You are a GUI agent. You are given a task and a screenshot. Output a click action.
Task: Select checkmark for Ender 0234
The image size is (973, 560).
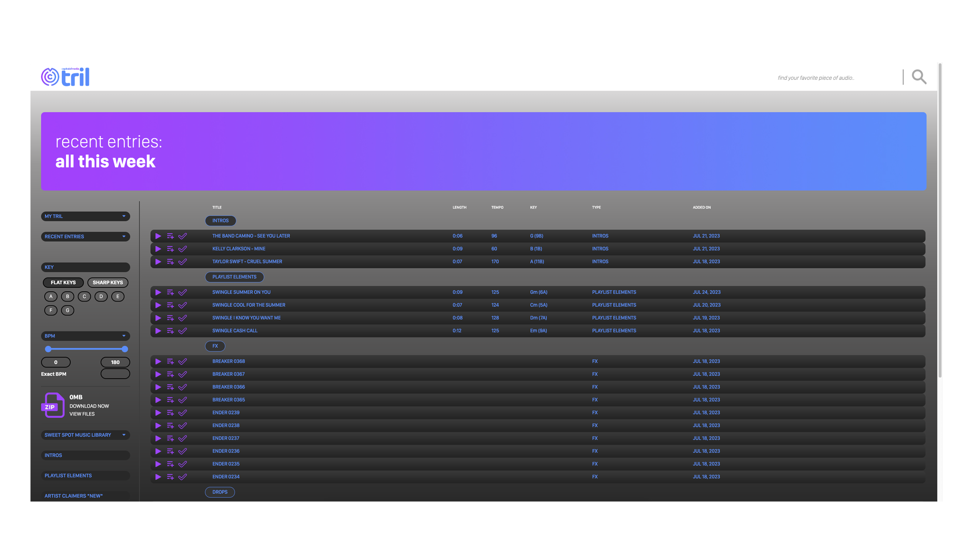tap(182, 477)
